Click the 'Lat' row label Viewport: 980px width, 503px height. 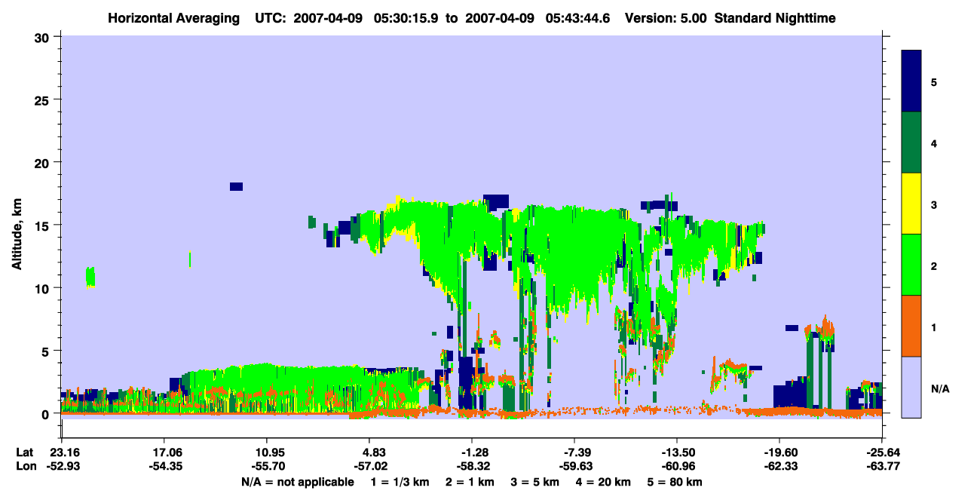click(x=25, y=452)
